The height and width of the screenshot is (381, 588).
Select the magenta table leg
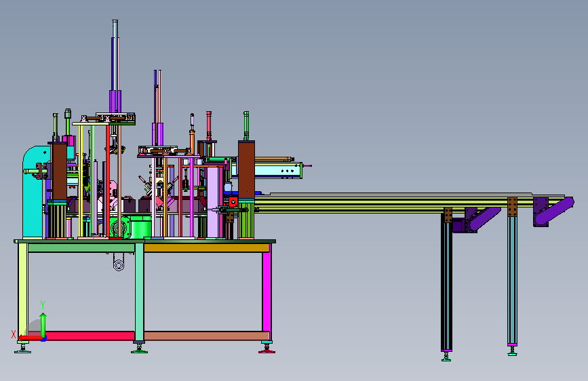tap(267, 292)
